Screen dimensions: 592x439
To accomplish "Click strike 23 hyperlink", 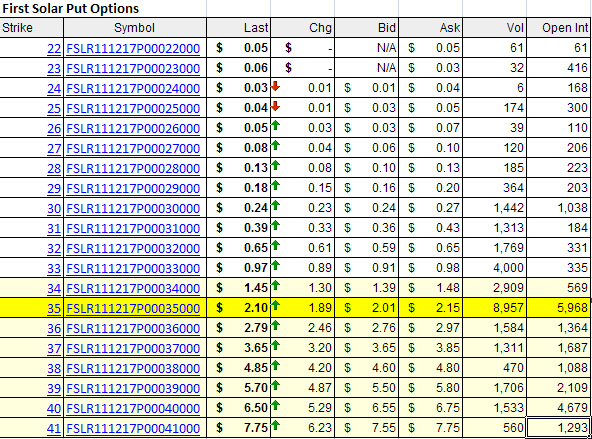I will [x=54, y=69].
